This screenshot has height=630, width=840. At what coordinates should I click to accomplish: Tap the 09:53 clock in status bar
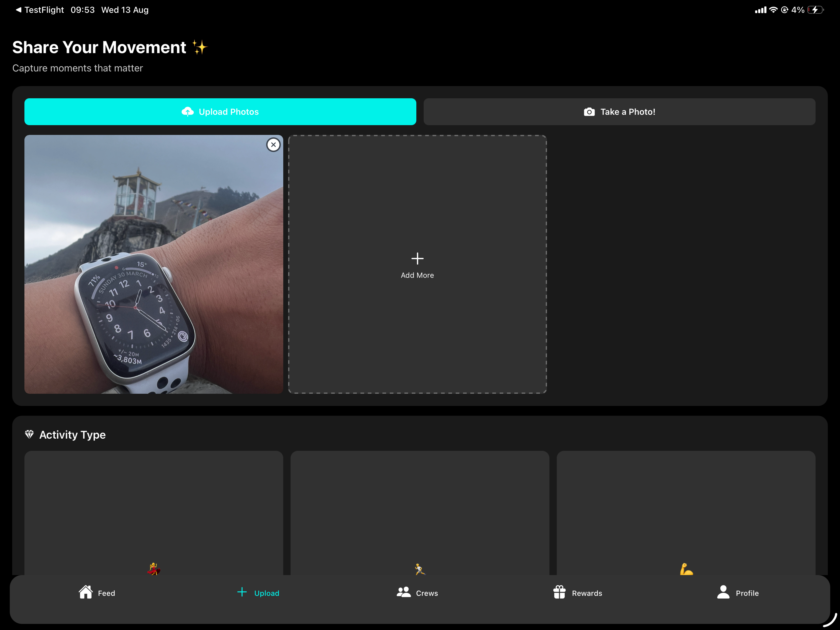point(82,10)
